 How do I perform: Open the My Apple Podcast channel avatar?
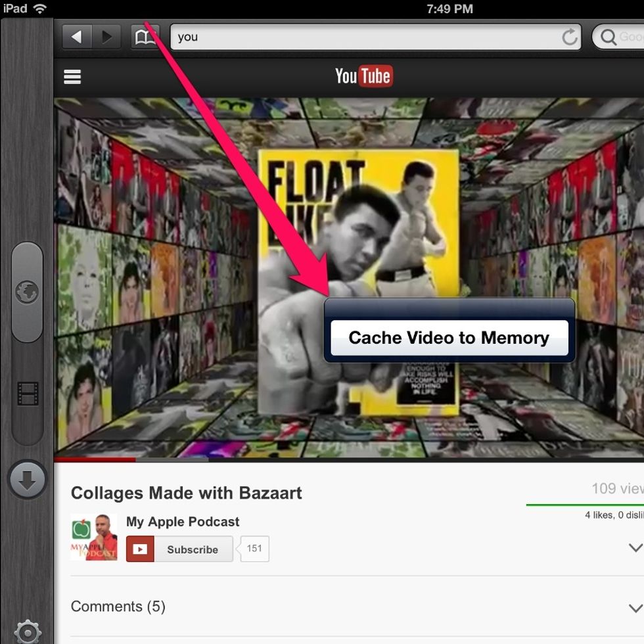pyautogui.click(x=94, y=538)
